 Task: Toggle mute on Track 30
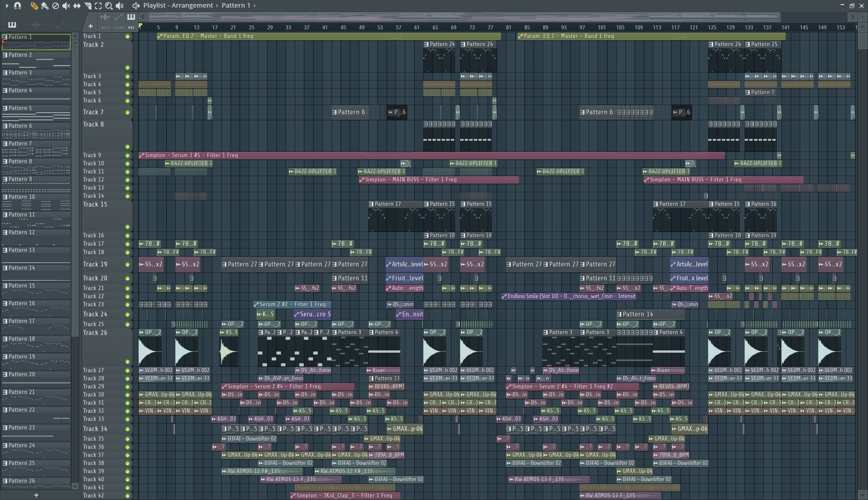pyautogui.click(x=128, y=395)
